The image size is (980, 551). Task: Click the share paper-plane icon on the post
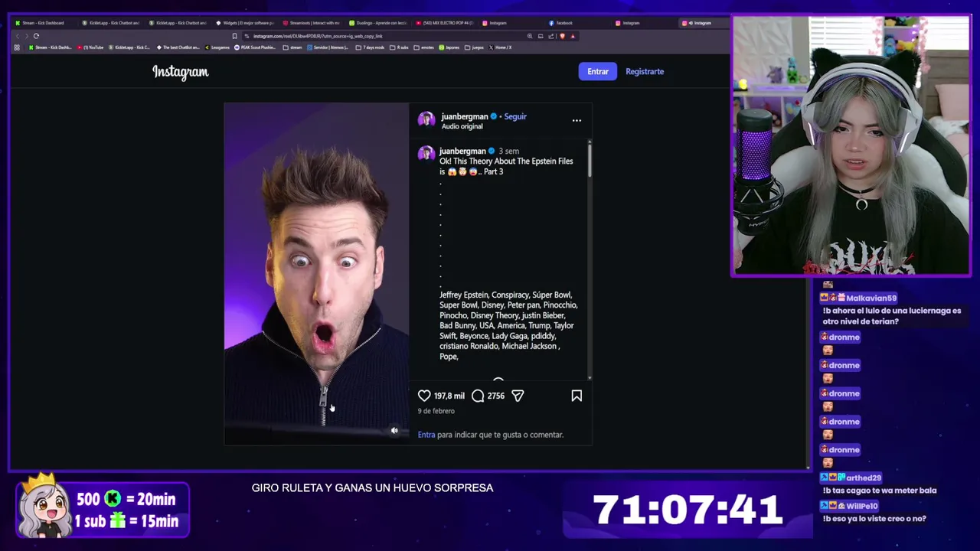pos(518,396)
